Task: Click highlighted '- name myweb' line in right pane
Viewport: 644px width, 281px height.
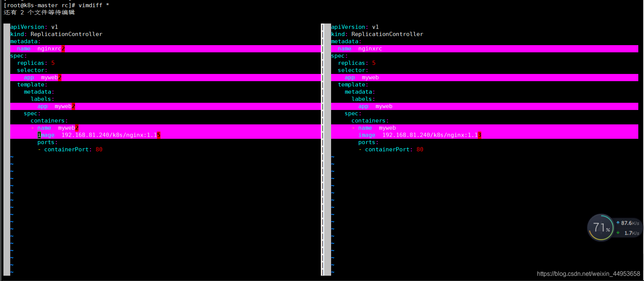Action: pyautogui.click(x=485, y=128)
